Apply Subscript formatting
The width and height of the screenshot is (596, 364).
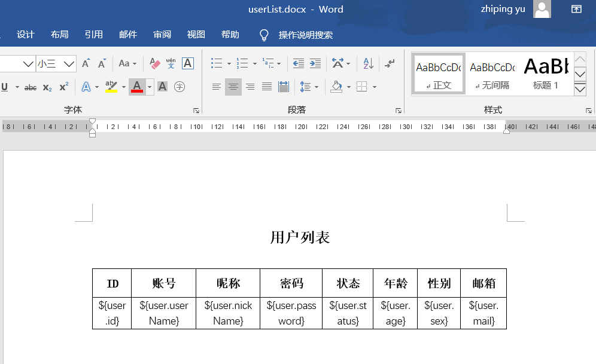[47, 86]
